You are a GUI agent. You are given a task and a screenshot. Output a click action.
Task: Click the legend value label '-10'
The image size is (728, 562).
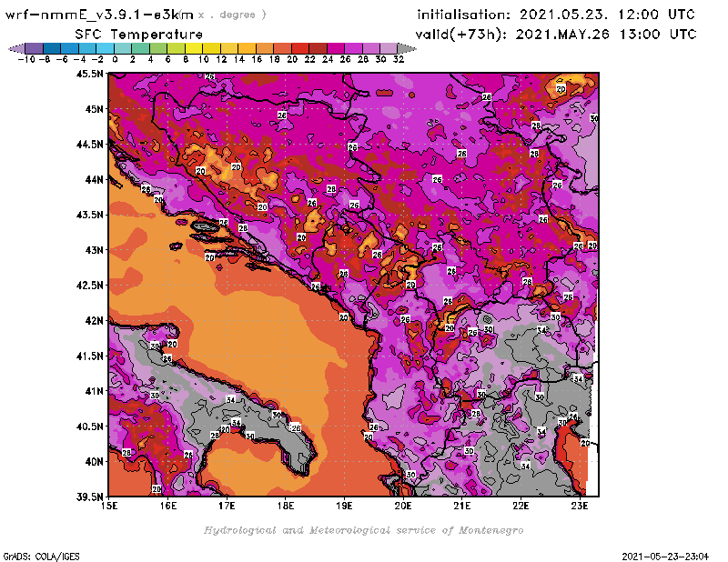[26, 59]
